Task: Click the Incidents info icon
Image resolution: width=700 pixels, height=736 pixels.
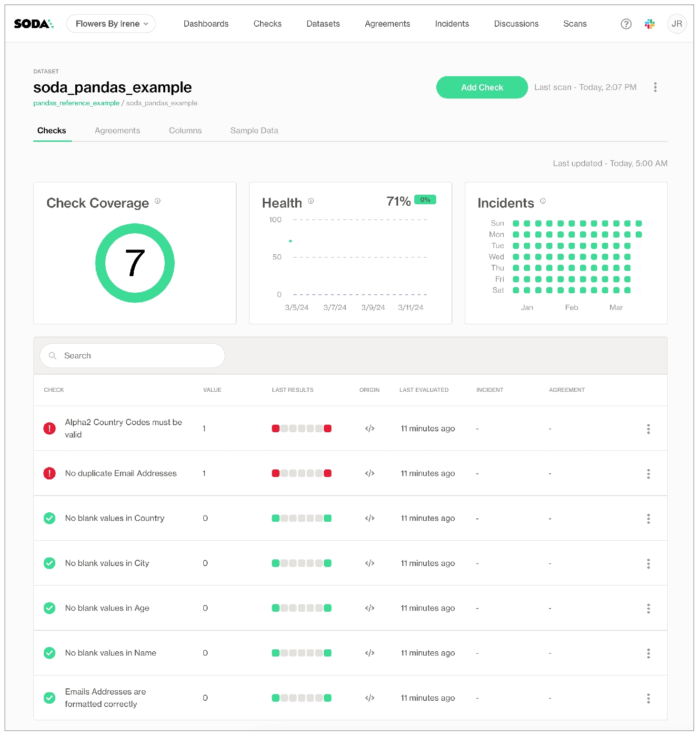Action: pos(543,201)
